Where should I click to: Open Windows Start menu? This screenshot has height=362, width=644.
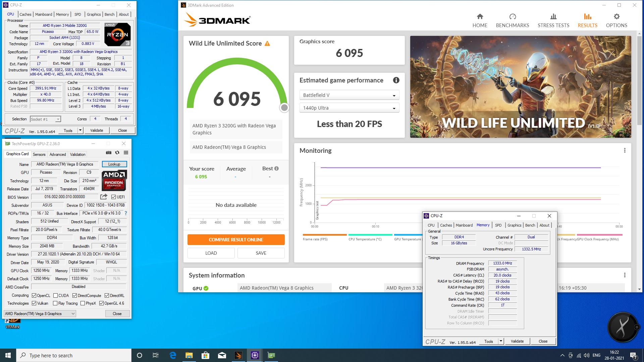click(x=8, y=355)
